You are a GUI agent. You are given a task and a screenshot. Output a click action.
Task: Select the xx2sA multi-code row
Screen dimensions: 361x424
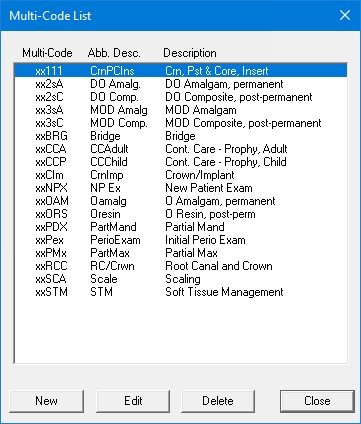(181, 84)
